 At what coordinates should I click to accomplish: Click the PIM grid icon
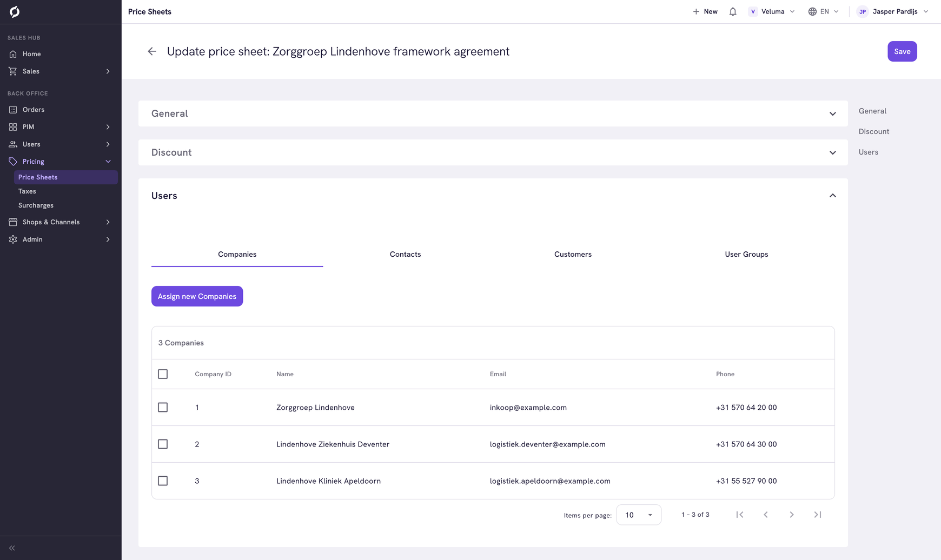13,127
